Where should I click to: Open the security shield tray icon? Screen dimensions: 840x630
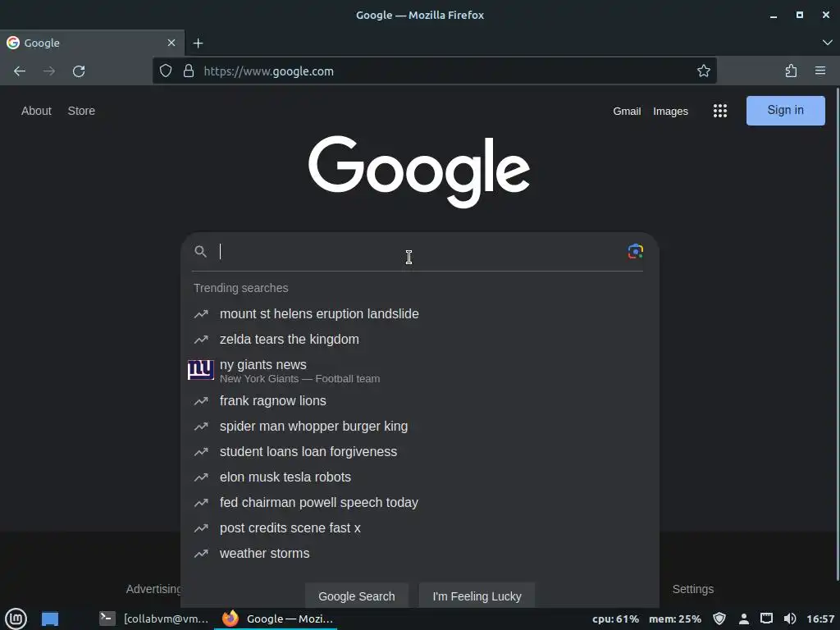click(x=719, y=619)
